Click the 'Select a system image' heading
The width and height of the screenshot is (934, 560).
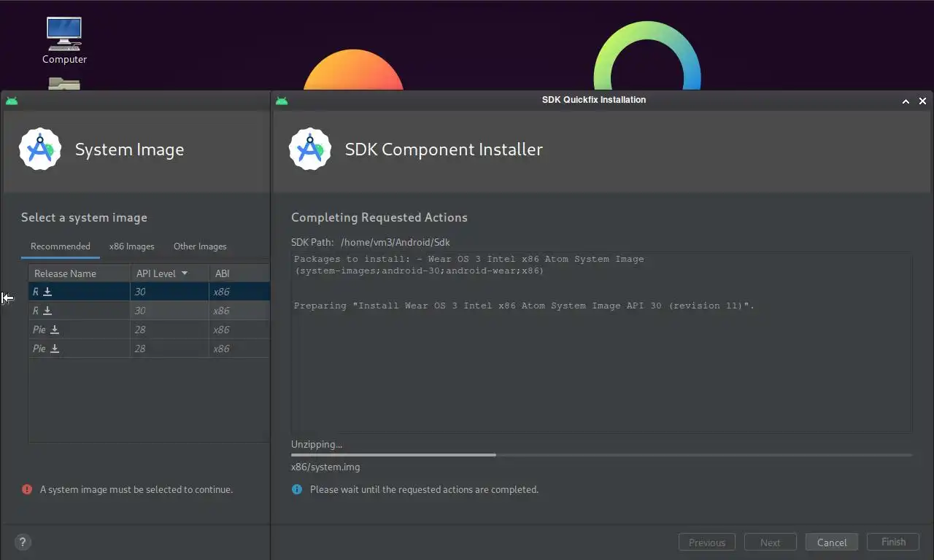click(84, 217)
